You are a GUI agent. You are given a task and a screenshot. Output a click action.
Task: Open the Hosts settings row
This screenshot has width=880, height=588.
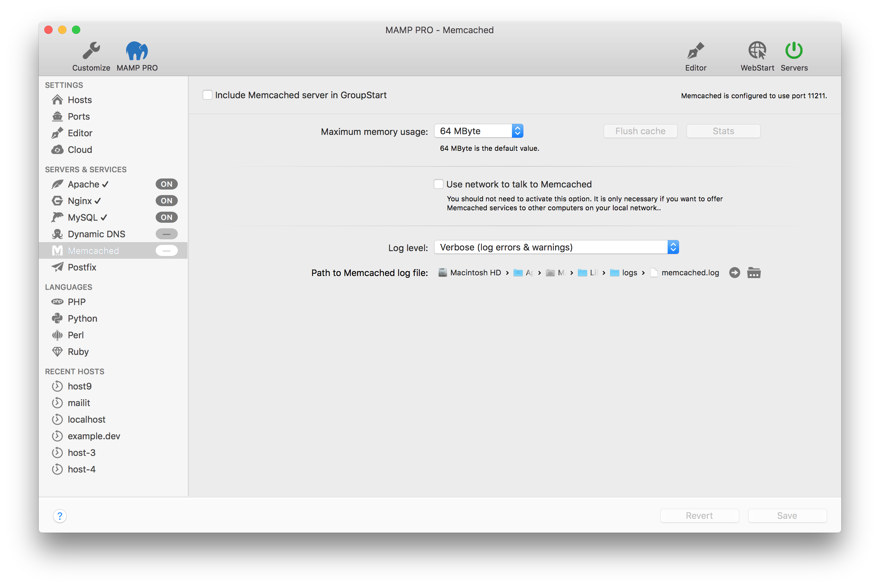pos(113,100)
